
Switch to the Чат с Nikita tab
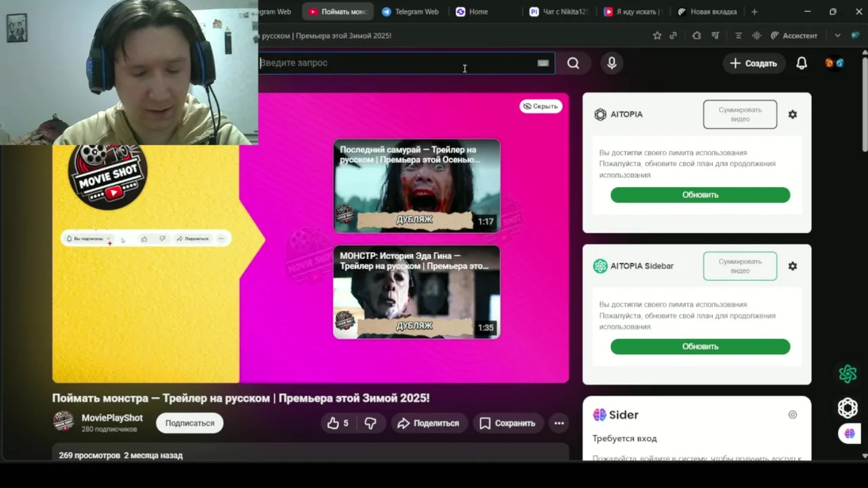559,12
